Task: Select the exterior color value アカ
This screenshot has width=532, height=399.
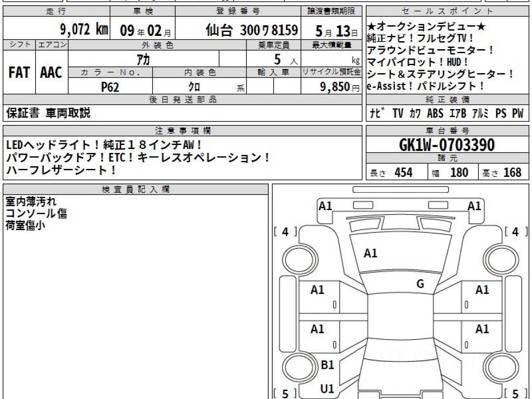Action: tap(144, 59)
